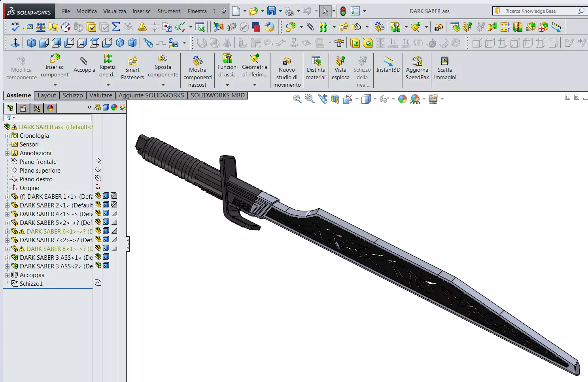Click Inserisci componenti button

coord(55,66)
